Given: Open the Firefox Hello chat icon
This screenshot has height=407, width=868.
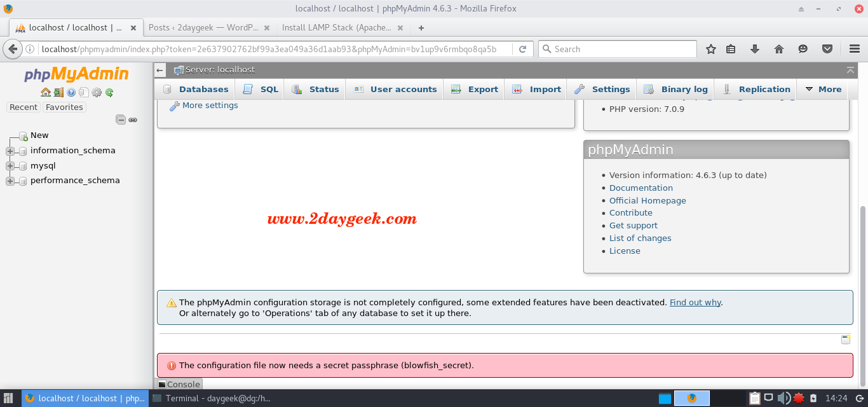Looking at the screenshot, I should (803, 49).
